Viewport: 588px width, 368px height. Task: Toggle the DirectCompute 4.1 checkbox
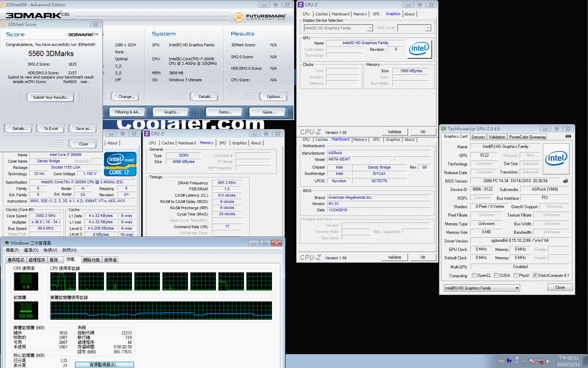pyautogui.click(x=535, y=275)
